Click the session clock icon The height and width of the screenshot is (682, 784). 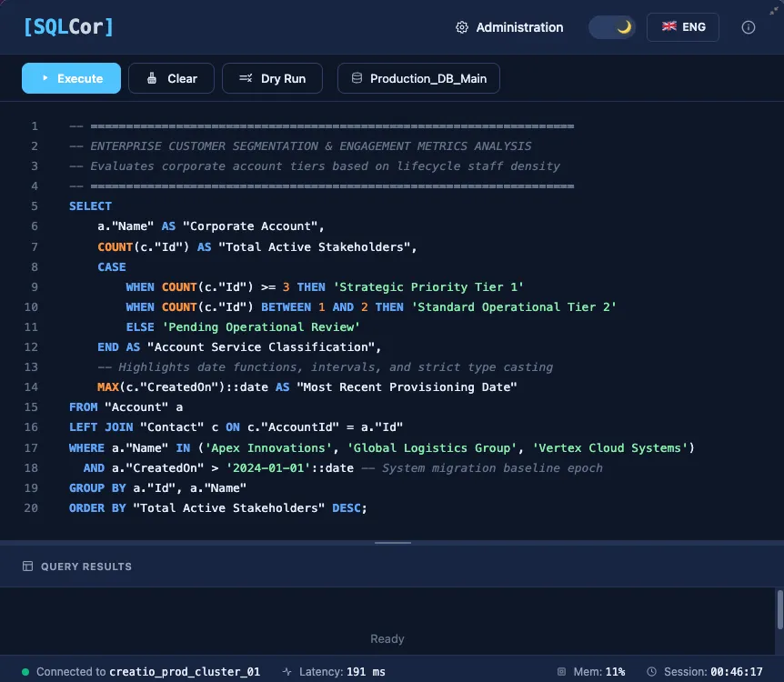click(651, 671)
